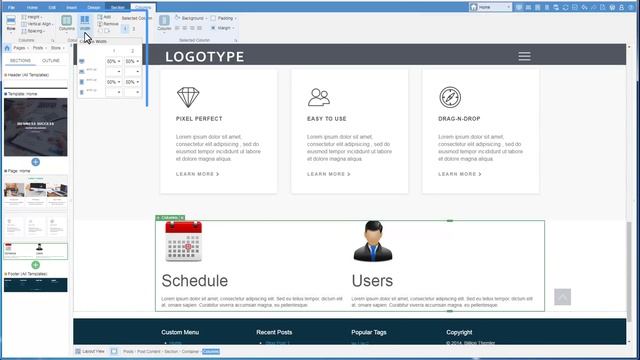The image size is (640, 360).
Task: Open the Pages dropdown in left panel
Action: tap(21, 48)
